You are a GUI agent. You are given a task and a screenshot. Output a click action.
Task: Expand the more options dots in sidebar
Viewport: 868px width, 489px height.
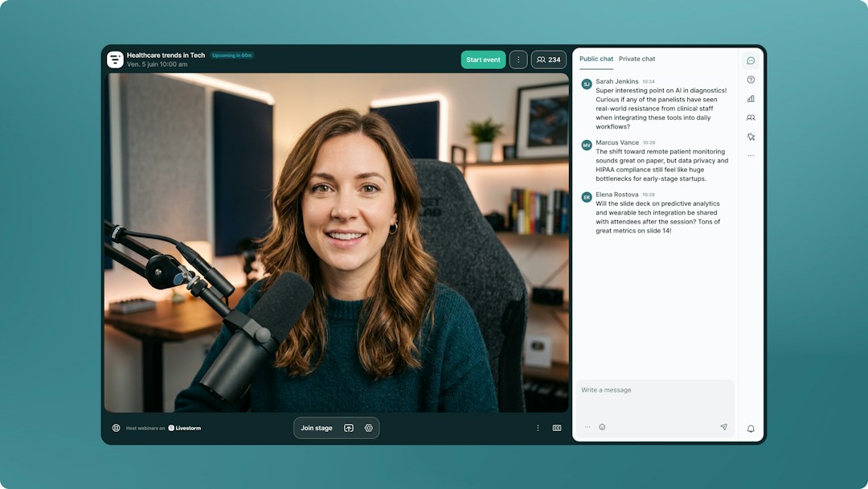751,155
